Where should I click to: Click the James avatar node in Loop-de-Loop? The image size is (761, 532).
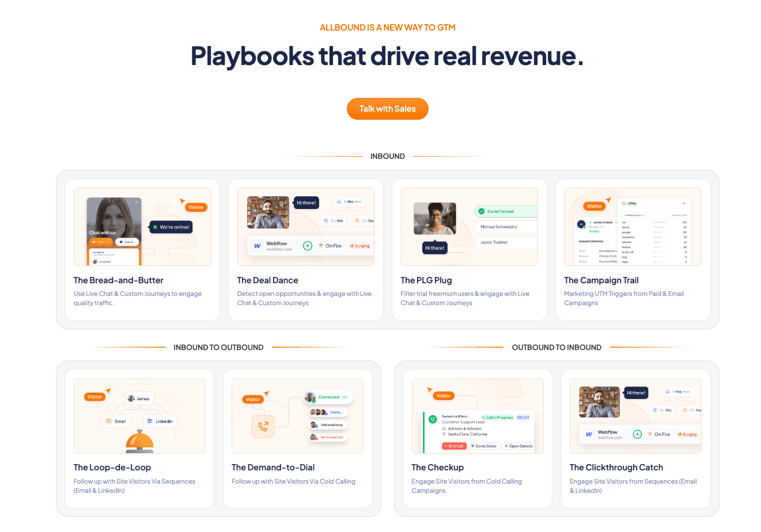(139, 398)
